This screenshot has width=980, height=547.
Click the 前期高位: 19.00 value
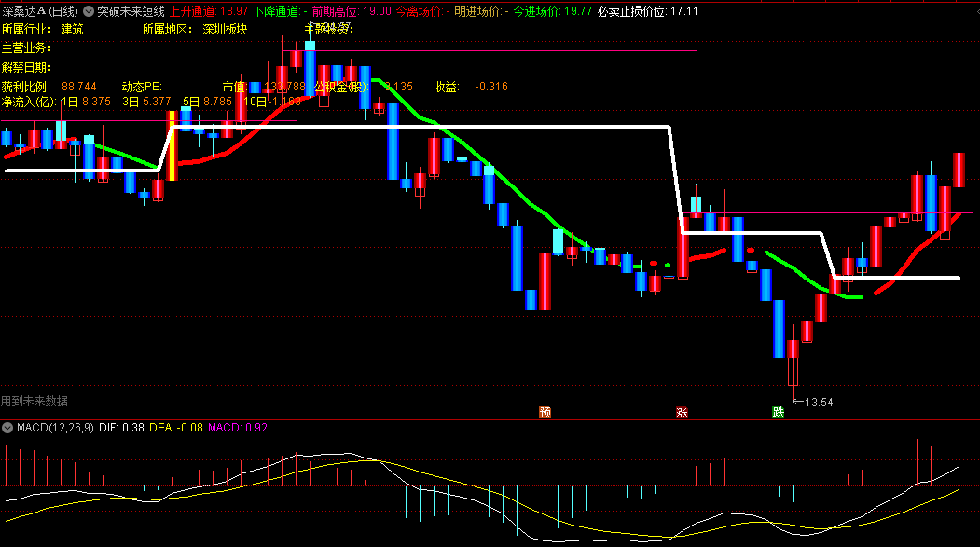(x=352, y=11)
